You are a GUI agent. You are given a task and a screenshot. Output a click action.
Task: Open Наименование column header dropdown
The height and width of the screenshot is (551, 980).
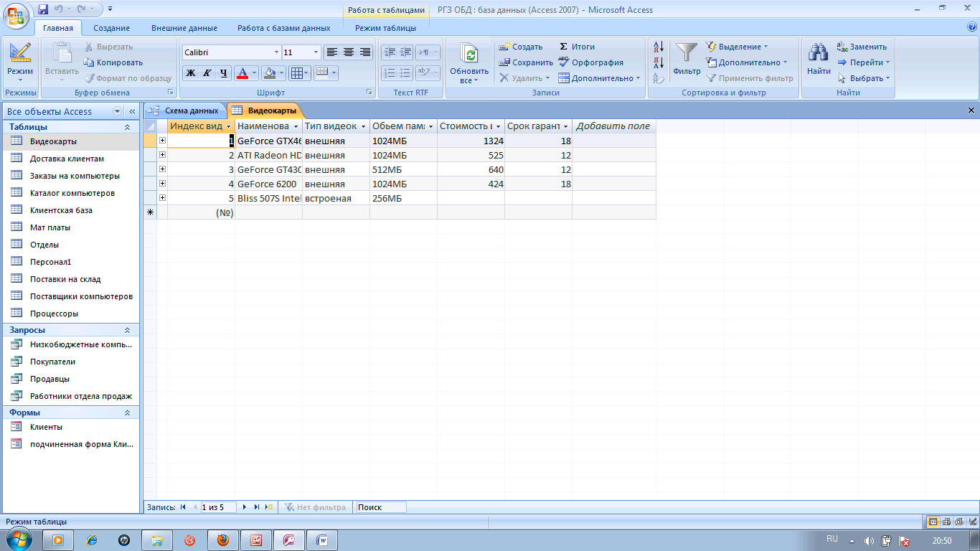(296, 126)
